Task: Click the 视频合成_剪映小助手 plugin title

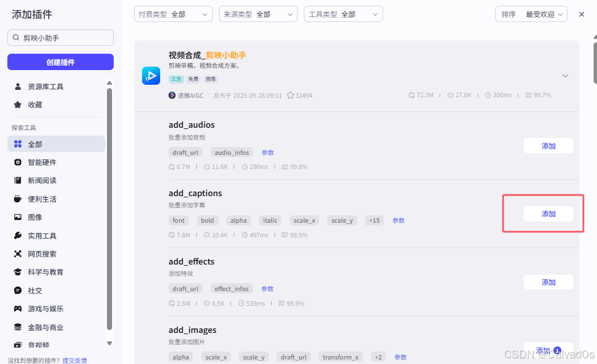Action: (208, 55)
